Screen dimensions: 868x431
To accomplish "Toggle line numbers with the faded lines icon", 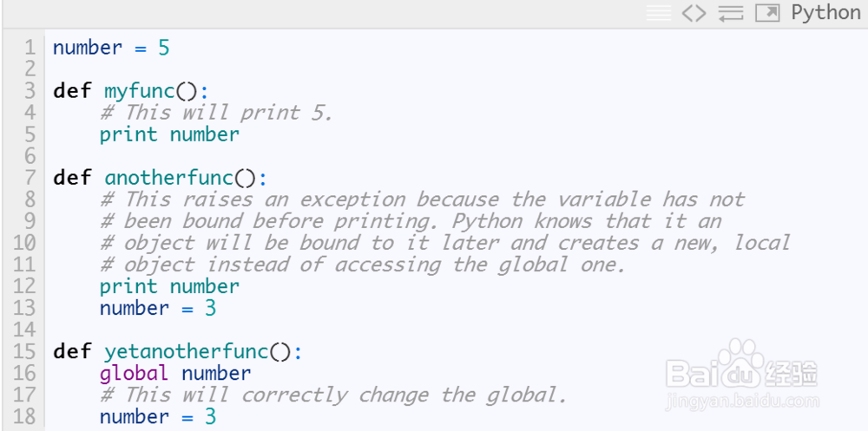I will (x=660, y=13).
